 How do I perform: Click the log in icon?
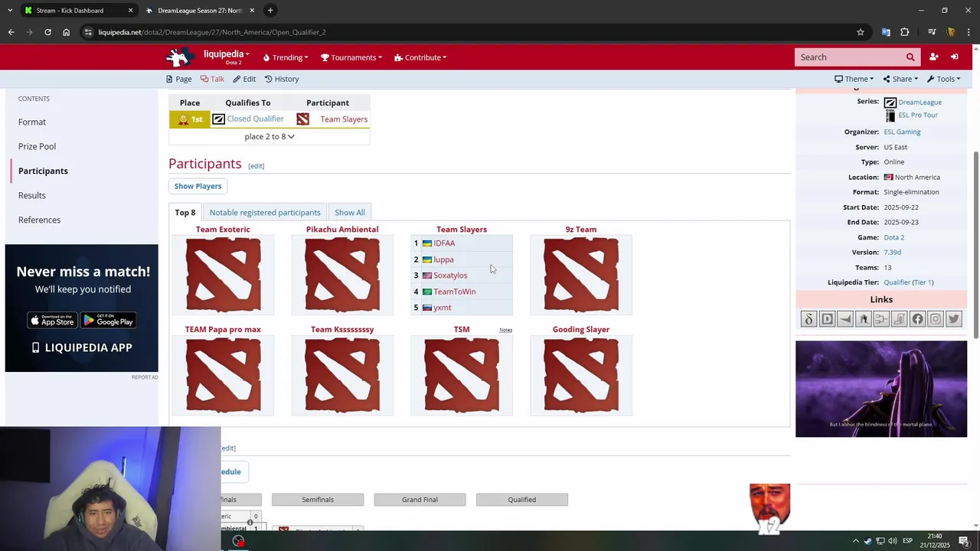[x=954, y=57]
